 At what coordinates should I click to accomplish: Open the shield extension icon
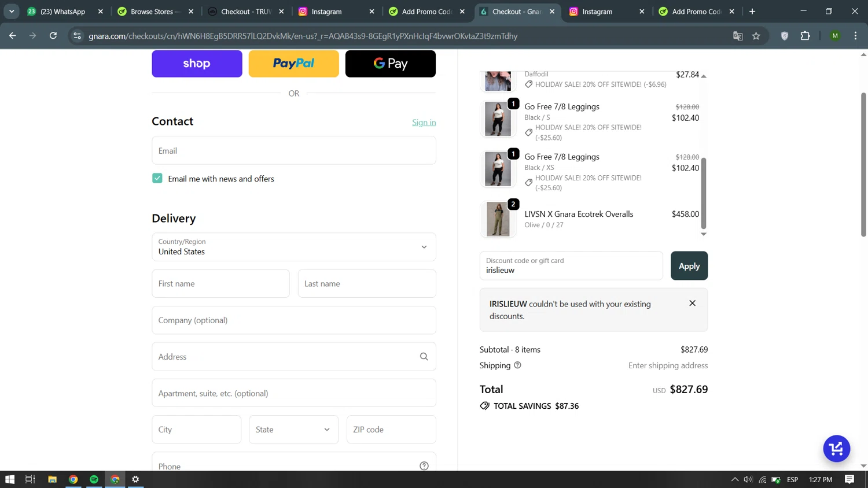(785, 36)
